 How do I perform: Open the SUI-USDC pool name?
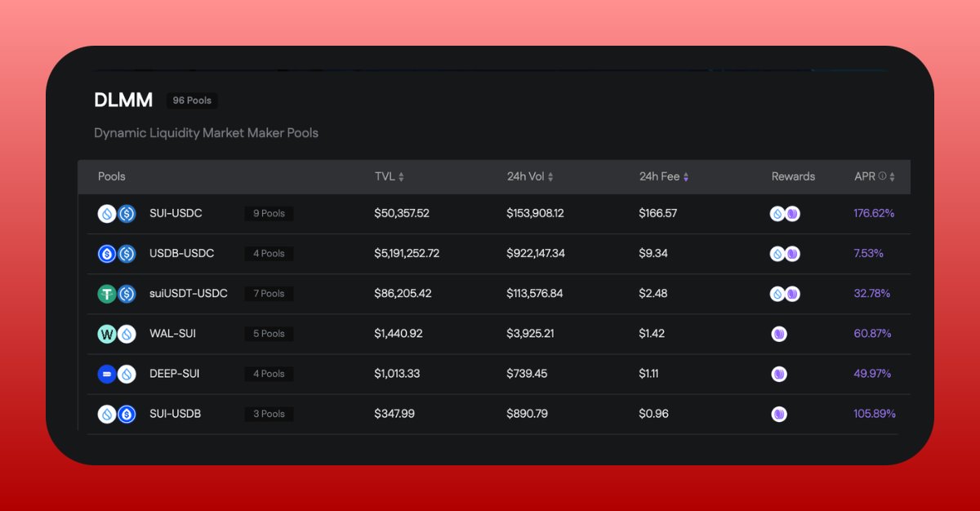176,213
